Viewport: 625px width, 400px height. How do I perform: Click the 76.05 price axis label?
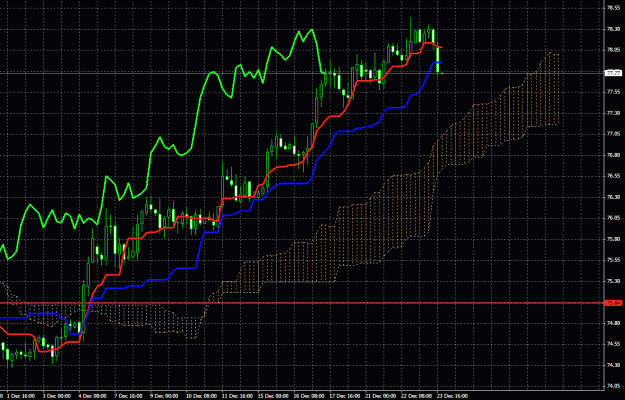[x=613, y=218]
